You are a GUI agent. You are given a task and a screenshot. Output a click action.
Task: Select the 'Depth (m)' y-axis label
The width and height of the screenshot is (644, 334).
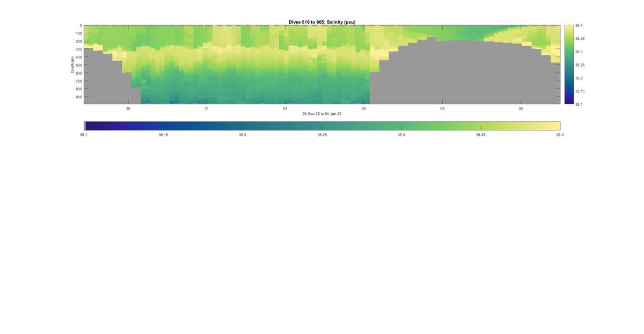click(72, 64)
